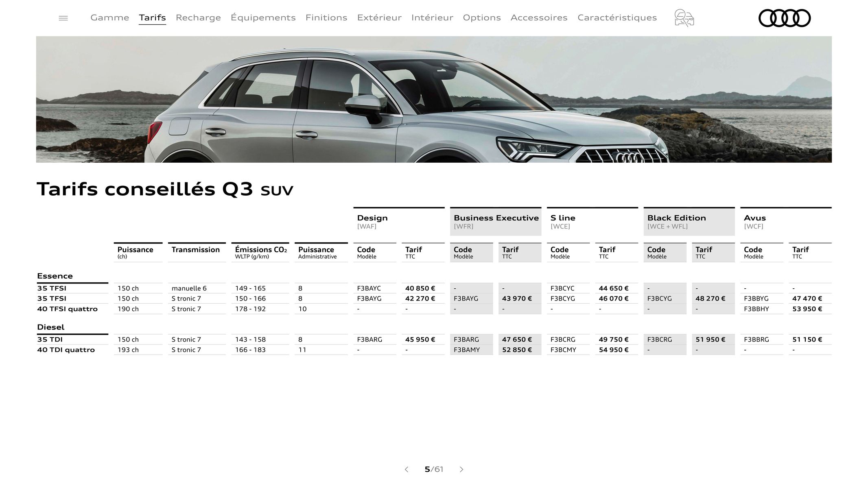The height and width of the screenshot is (488, 868).
Task: Click model code F3BBHY
Action: click(756, 309)
